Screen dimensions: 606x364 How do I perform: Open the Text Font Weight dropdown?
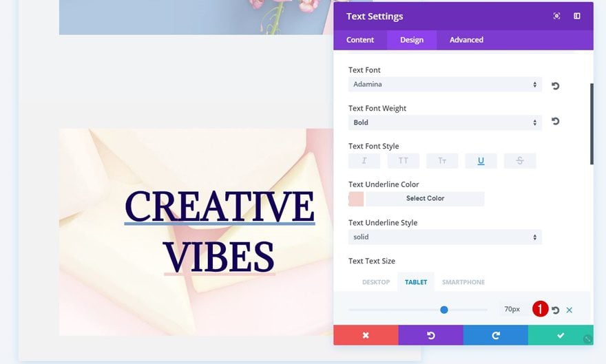tap(445, 122)
